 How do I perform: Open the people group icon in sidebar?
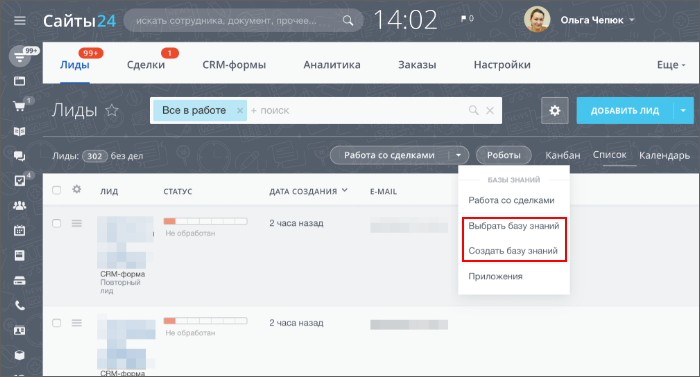(x=19, y=205)
